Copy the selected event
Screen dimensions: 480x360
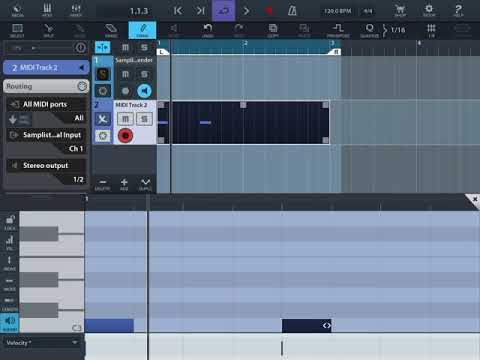pos(273,30)
